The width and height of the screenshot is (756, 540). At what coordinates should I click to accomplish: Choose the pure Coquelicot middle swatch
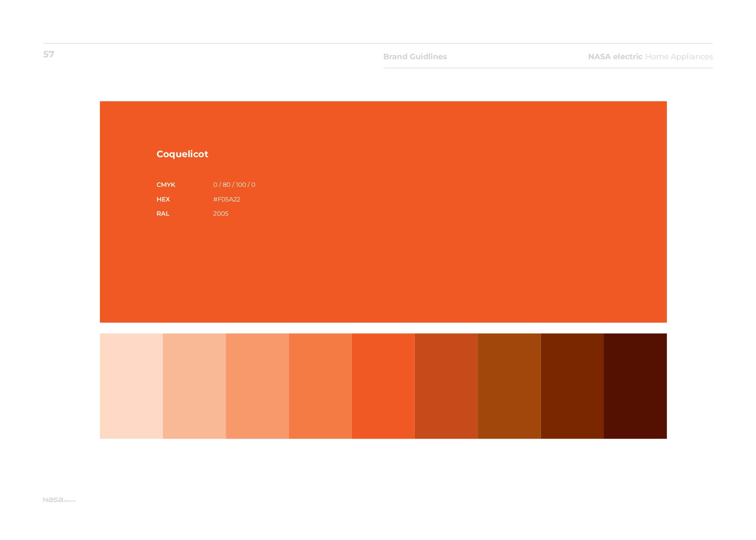click(x=383, y=386)
